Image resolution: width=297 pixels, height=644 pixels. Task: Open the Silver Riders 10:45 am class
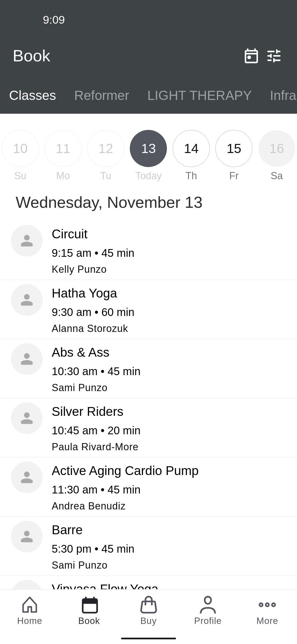pos(148,428)
